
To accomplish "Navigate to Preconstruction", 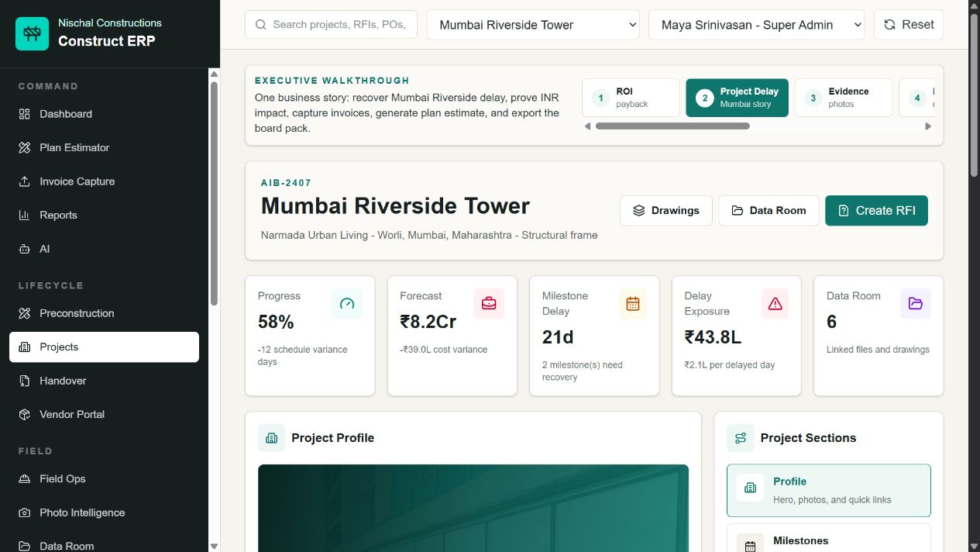I will click(x=104, y=313).
